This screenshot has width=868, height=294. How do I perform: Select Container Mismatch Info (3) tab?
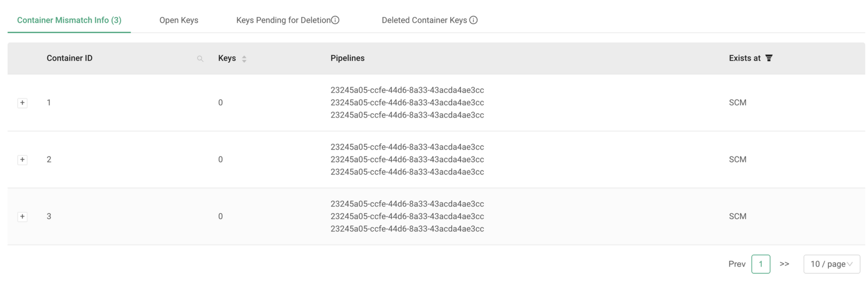tap(69, 20)
